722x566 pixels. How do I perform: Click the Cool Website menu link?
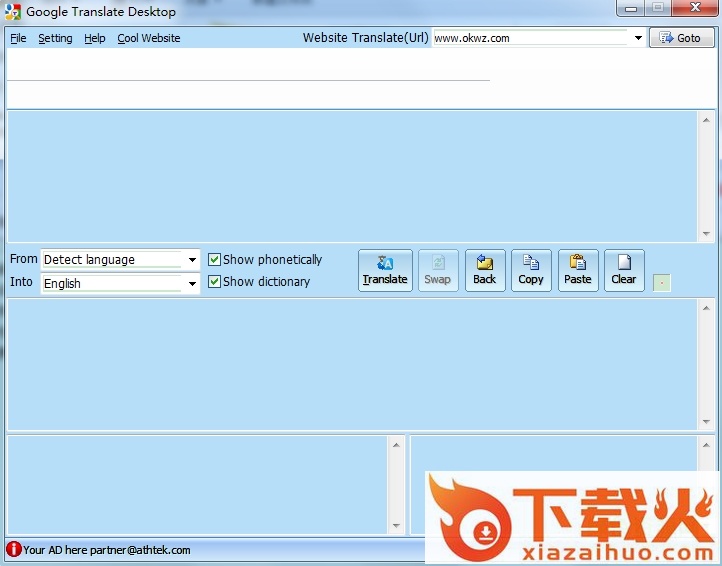[149, 38]
